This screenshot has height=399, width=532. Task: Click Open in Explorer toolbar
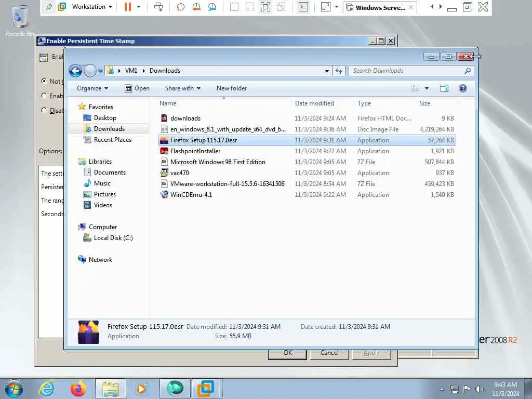tap(137, 88)
